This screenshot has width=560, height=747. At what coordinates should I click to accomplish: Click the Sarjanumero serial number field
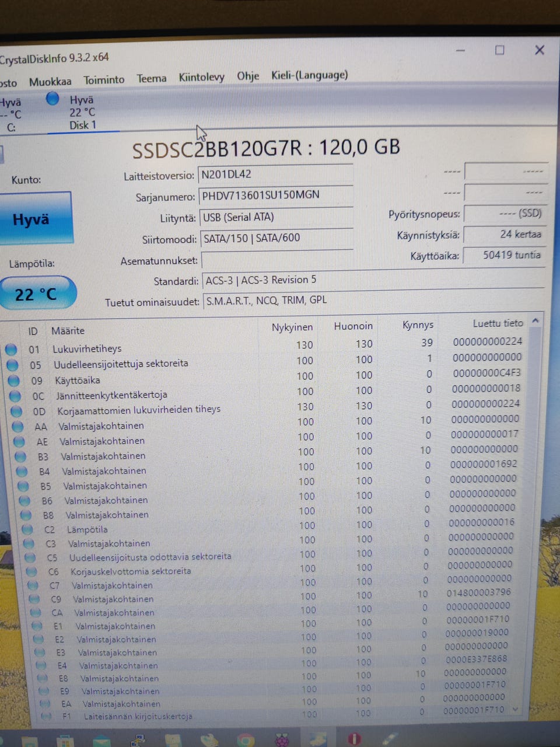[x=276, y=195]
